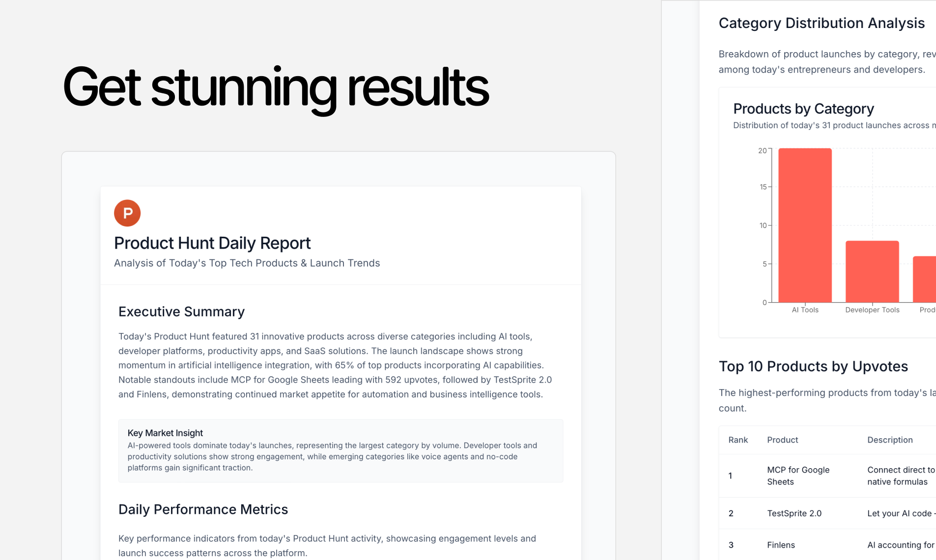Screen dimensions: 936x560
Task: Click the AI Tools bar in chart
Action: [x=805, y=225]
